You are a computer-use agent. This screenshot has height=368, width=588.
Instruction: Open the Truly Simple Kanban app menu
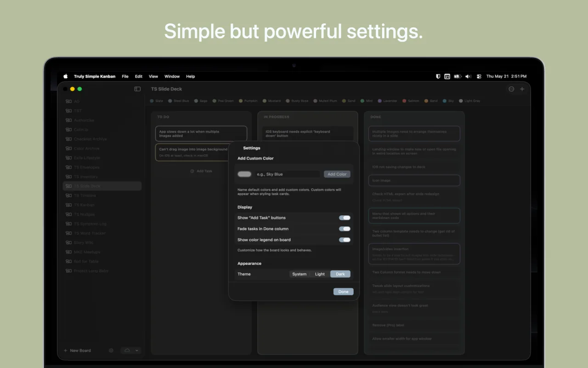click(x=95, y=76)
